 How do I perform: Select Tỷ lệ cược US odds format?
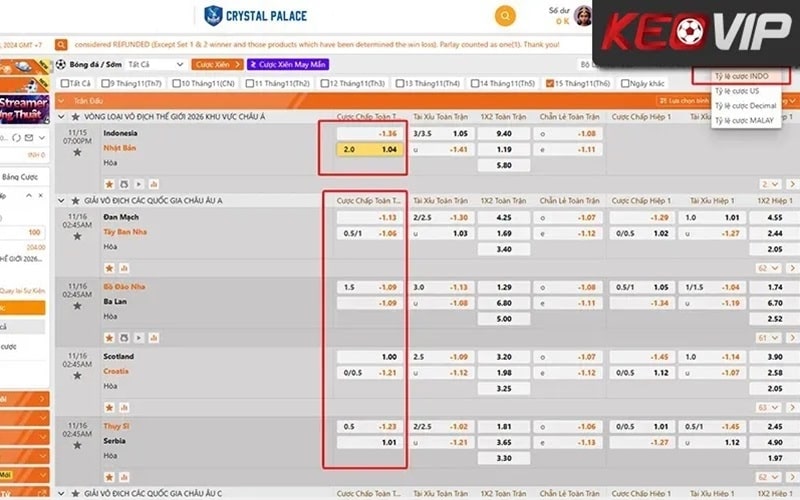(737, 91)
